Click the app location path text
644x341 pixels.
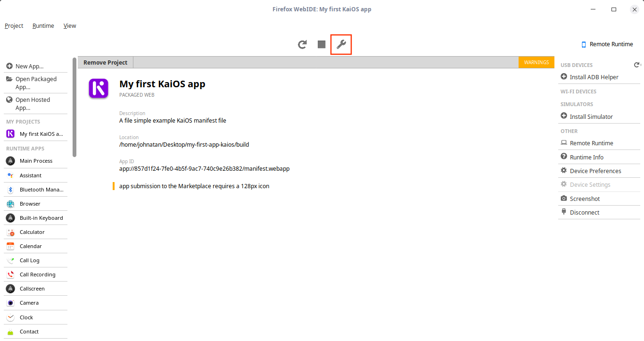coord(184,145)
